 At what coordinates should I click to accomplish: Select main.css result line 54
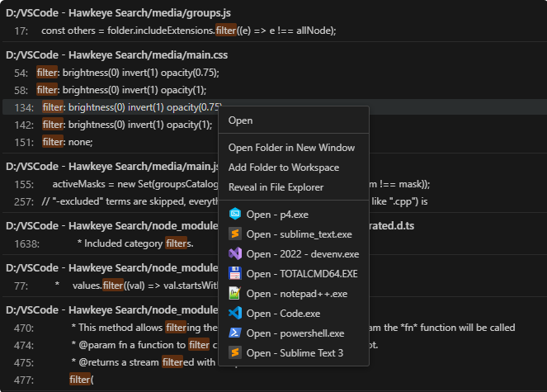tap(274, 73)
